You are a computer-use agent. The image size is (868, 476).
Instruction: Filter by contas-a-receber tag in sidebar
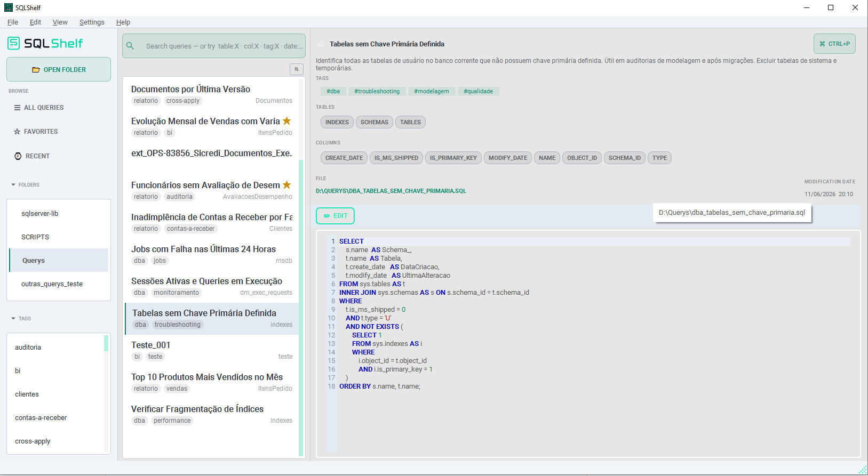55,417
